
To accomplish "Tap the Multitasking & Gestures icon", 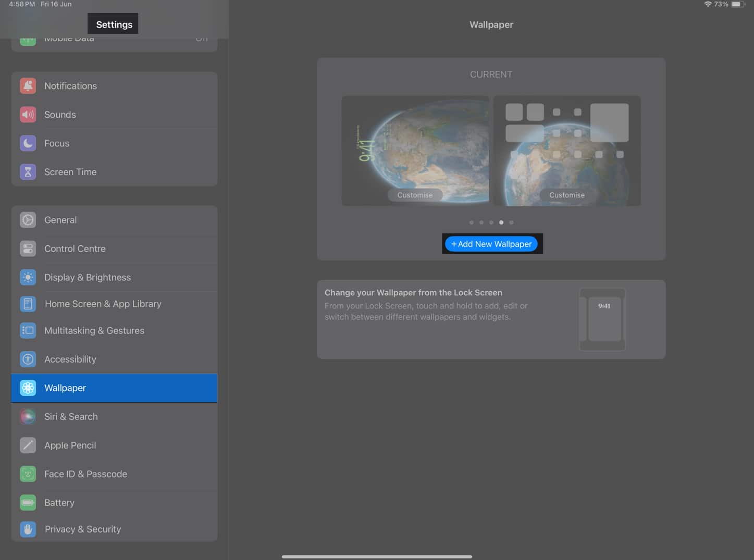I will tap(28, 330).
